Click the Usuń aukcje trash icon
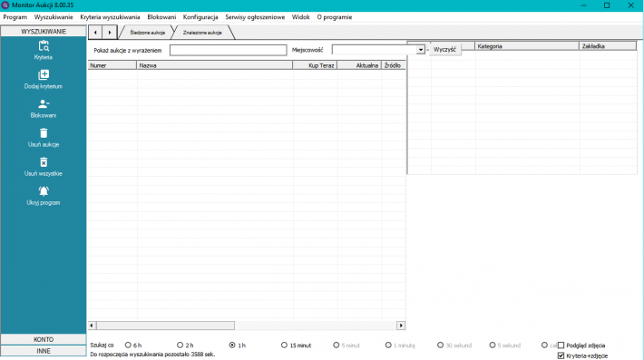 pyautogui.click(x=44, y=133)
